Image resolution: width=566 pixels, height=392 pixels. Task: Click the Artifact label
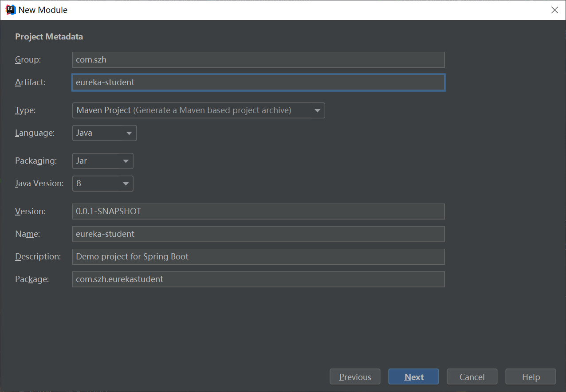click(30, 82)
